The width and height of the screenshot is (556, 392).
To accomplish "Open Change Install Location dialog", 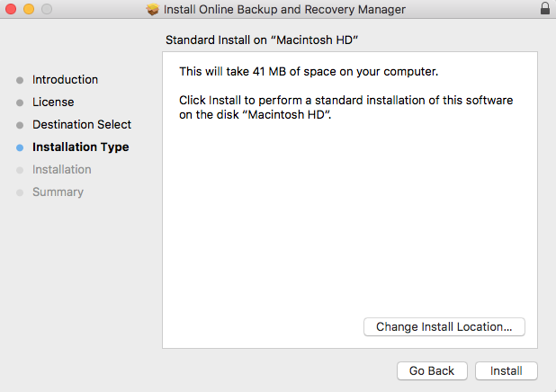I will [x=444, y=326].
